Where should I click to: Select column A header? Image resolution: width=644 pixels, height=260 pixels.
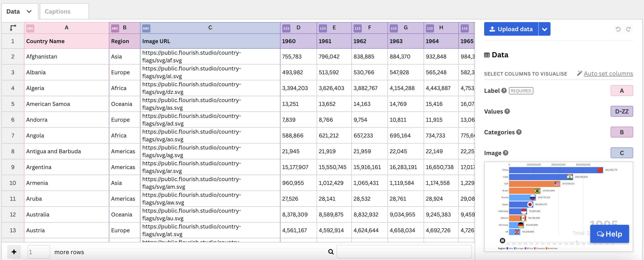click(66, 28)
